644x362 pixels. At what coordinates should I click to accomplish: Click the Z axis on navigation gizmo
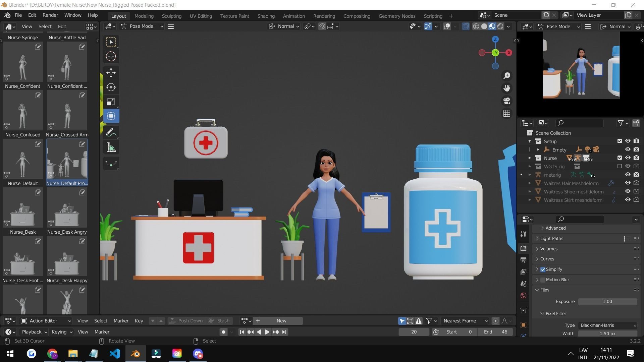click(495, 40)
